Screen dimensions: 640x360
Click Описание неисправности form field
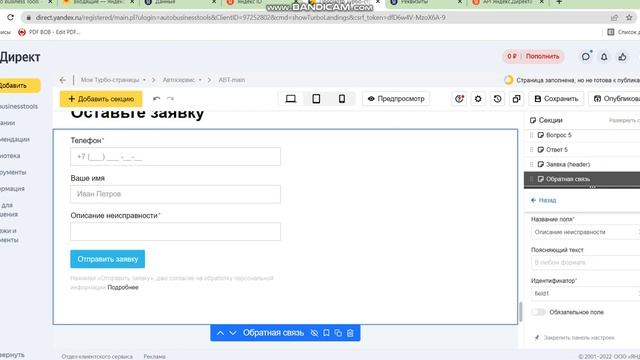pyautogui.click(x=176, y=231)
